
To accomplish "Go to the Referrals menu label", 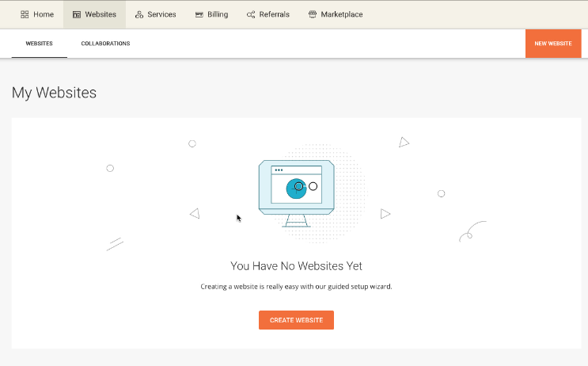I will click(275, 14).
